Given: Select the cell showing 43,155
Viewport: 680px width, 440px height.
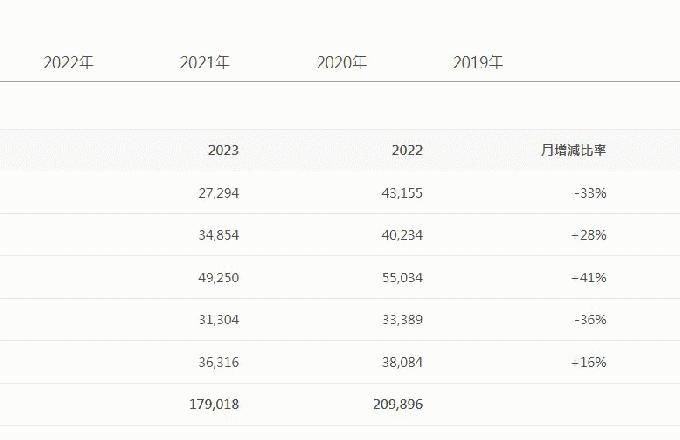Looking at the screenshot, I should point(403,192).
